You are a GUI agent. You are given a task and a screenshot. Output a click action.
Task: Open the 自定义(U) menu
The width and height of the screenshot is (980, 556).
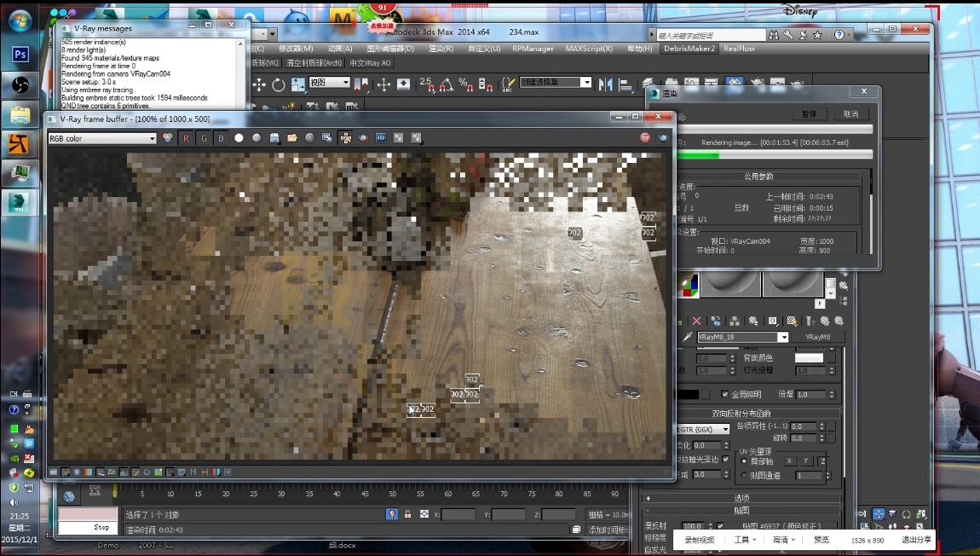point(484,48)
